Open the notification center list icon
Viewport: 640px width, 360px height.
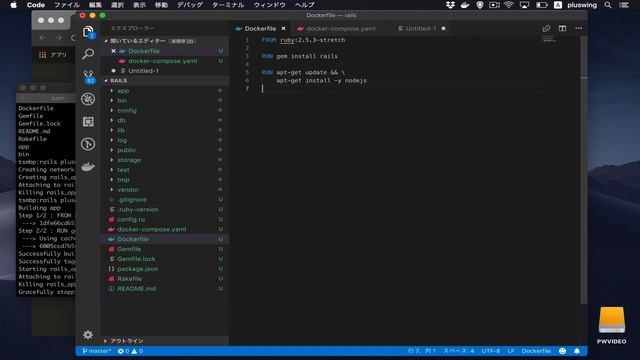(x=624, y=5)
